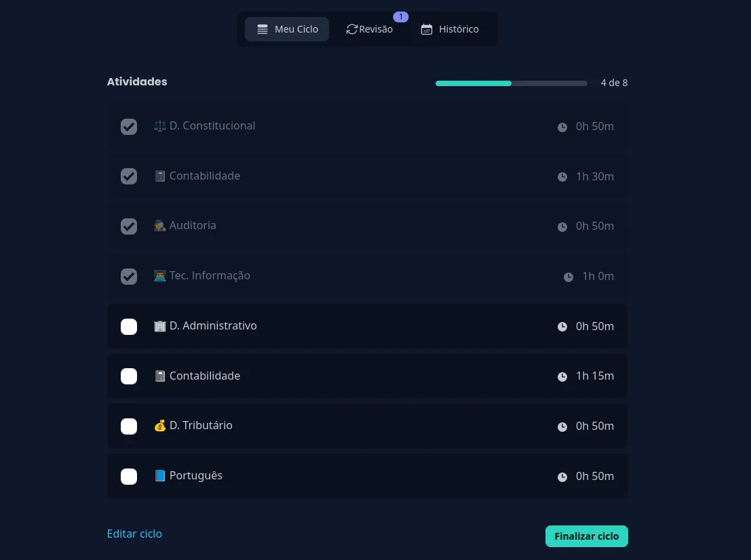The height and width of the screenshot is (560, 751).
Task: Uncheck the D. Constitucional activity
Action: pos(129,127)
